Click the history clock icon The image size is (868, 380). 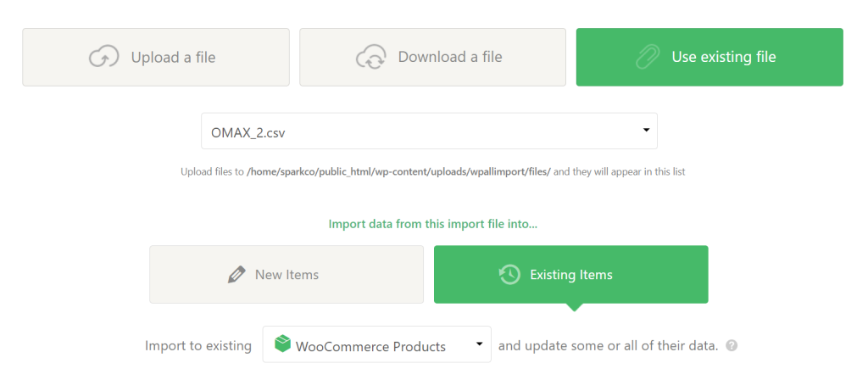pyautogui.click(x=509, y=275)
